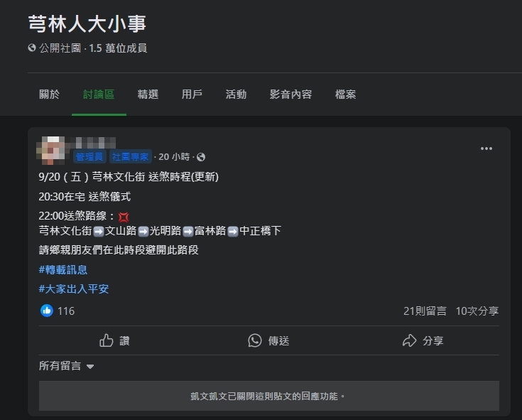Click the #轉載訊息 hashtag link
522x420 pixels.
point(63,269)
